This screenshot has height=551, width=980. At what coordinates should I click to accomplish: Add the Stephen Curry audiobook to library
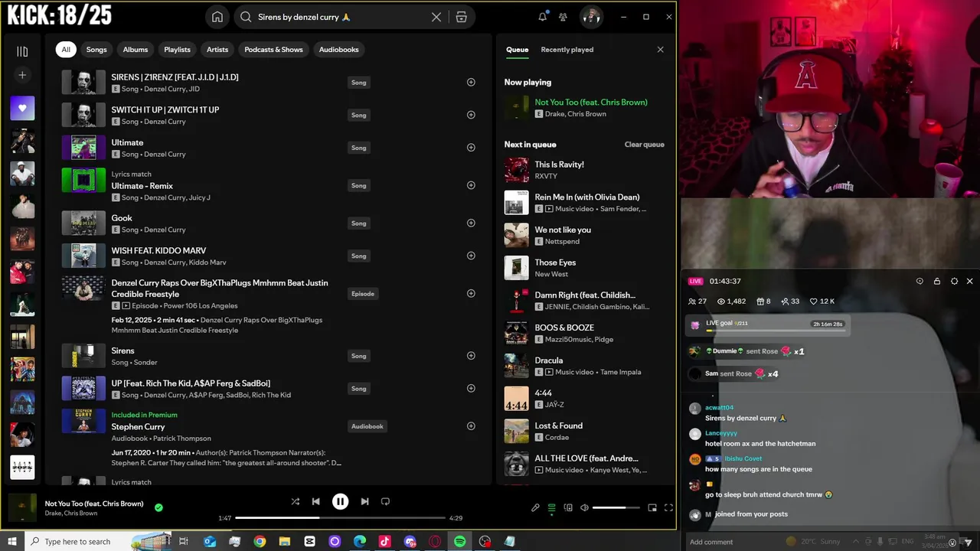tap(471, 426)
